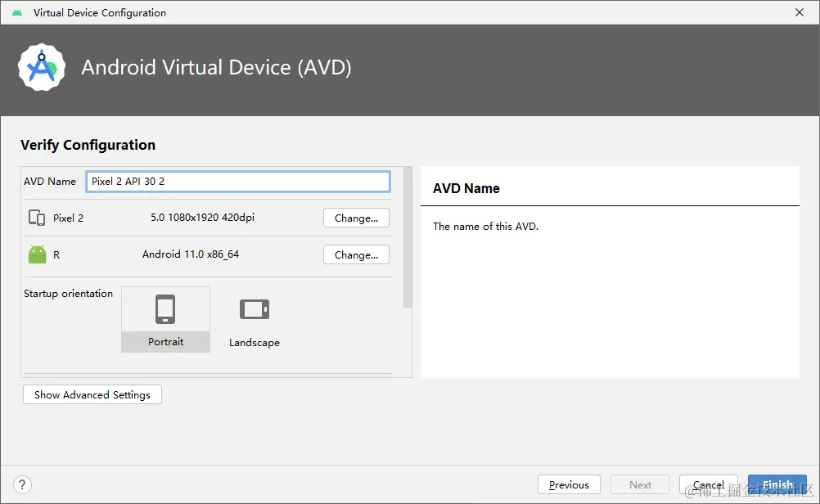This screenshot has height=504, width=820.
Task: Click the small Android icon in title bar
Action: [17, 12]
